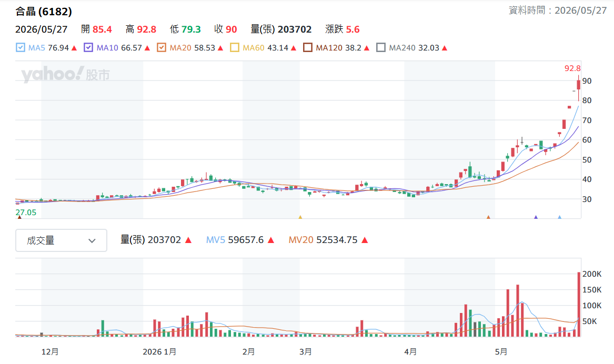Click the chevron arrow in 成交量 dropdown
Screen dimensions: 614x364
[92, 241]
